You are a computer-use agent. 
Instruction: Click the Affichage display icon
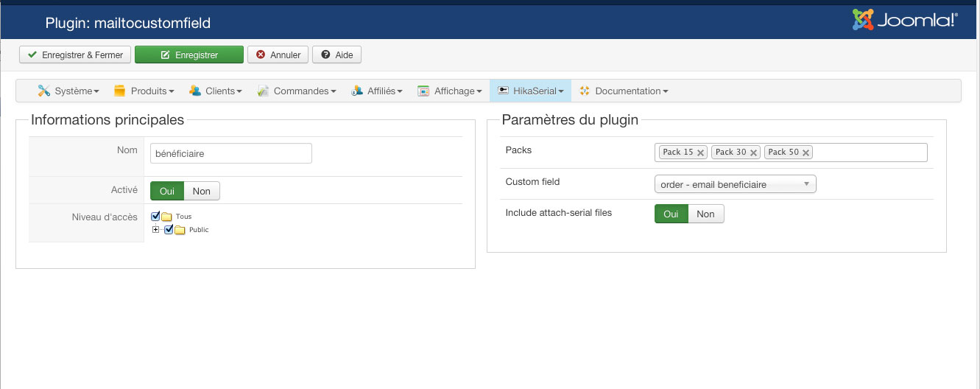[x=423, y=91]
